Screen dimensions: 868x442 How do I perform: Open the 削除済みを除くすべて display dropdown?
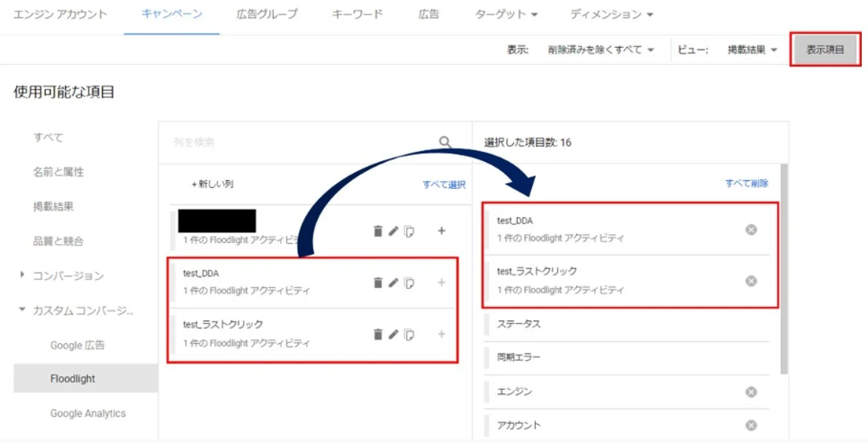601,50
